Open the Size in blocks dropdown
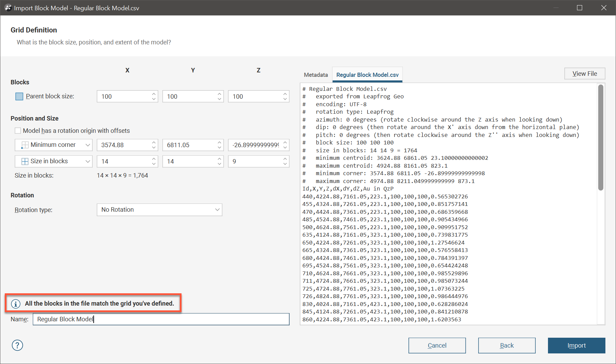The height and width of the screenshot is (364, 616). coord(54,161)
